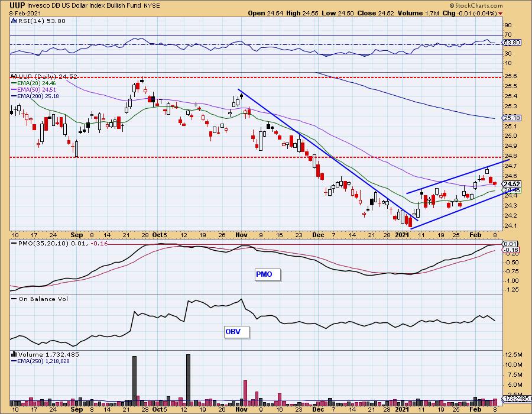Screen dimensions: 532x414
Task: Click the 0.01 PMO value tag on axis
Action: click(511, 244)
